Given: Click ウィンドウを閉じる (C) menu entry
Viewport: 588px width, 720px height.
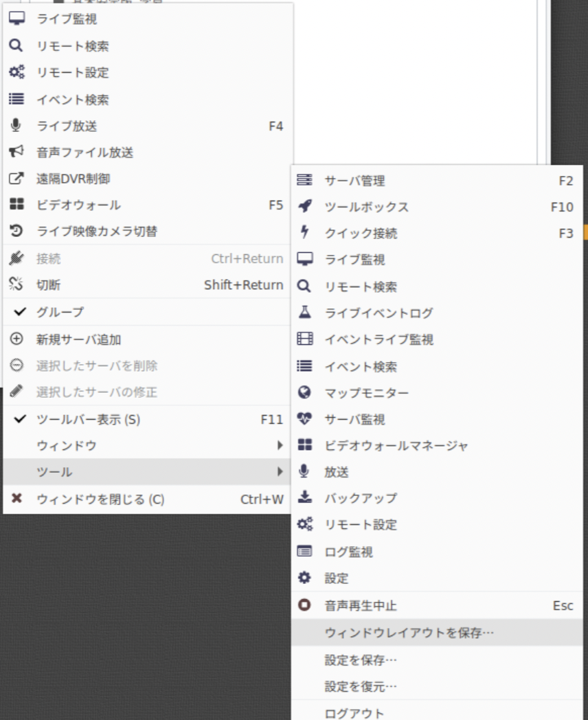Looking at the screenshot, I should (100, 499).
